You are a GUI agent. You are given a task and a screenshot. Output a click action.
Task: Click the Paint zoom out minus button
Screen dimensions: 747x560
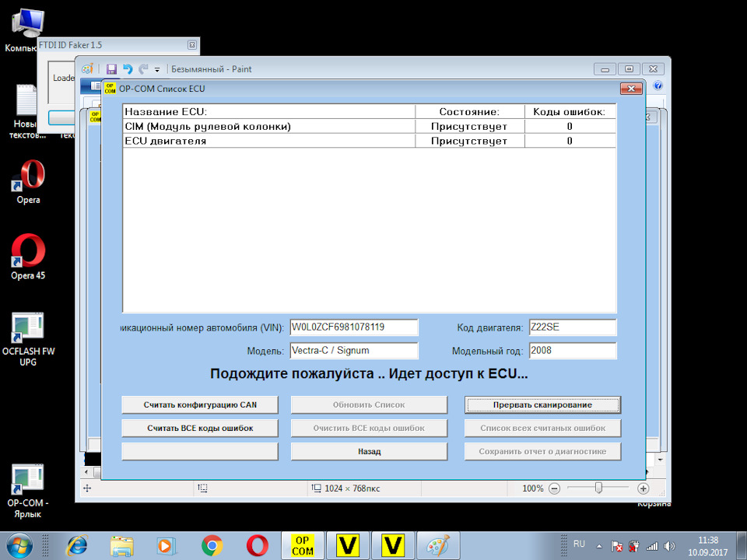click(554, 488)
